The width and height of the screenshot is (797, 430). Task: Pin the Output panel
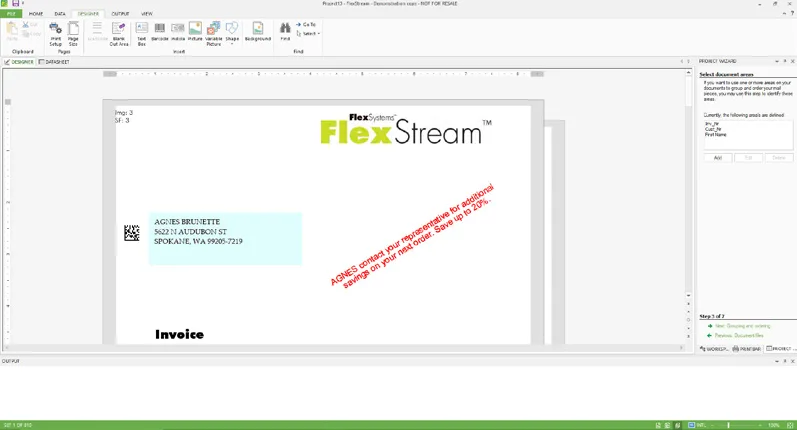(x=785, y=361)
